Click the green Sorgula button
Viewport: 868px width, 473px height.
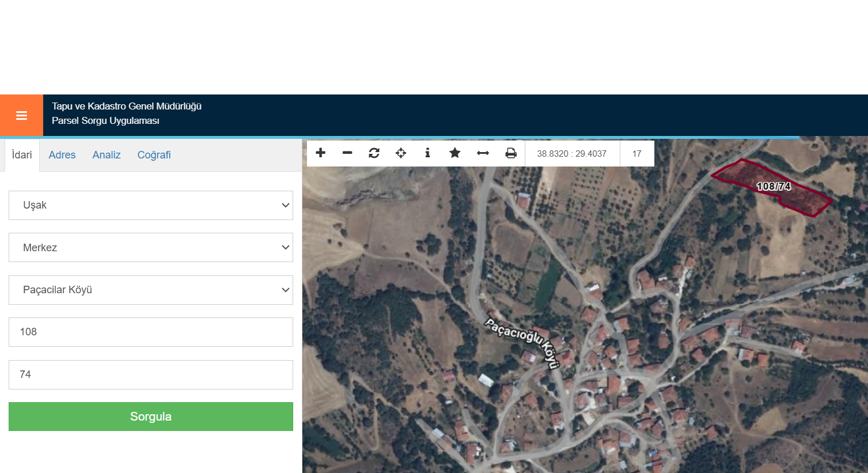tap(151, 417)
